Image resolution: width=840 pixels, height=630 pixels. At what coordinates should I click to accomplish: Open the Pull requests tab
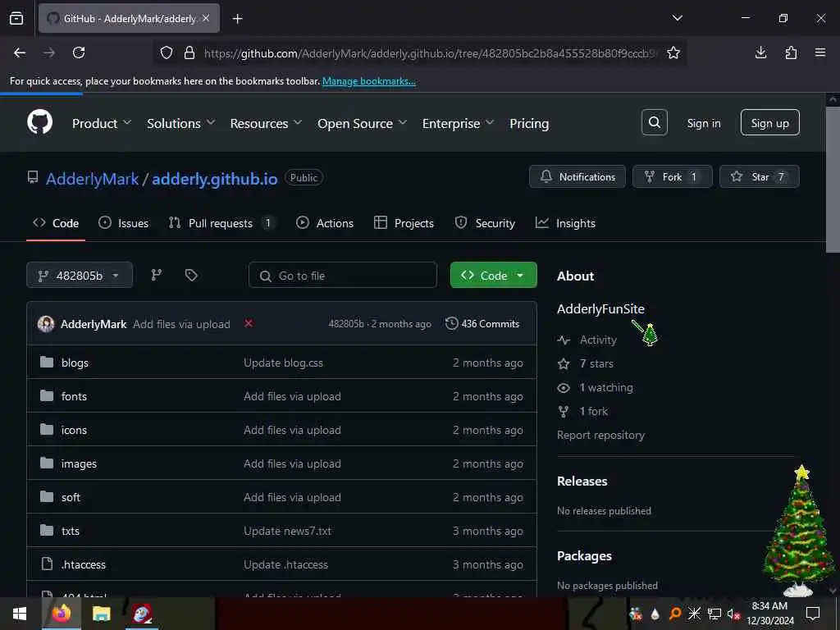[x=221, y=223]
